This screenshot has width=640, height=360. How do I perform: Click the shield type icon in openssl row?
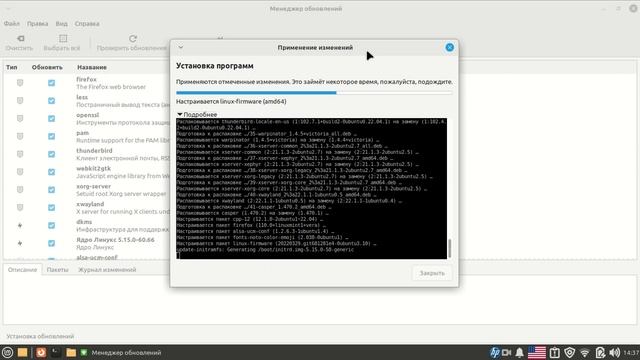coord(20,118)
